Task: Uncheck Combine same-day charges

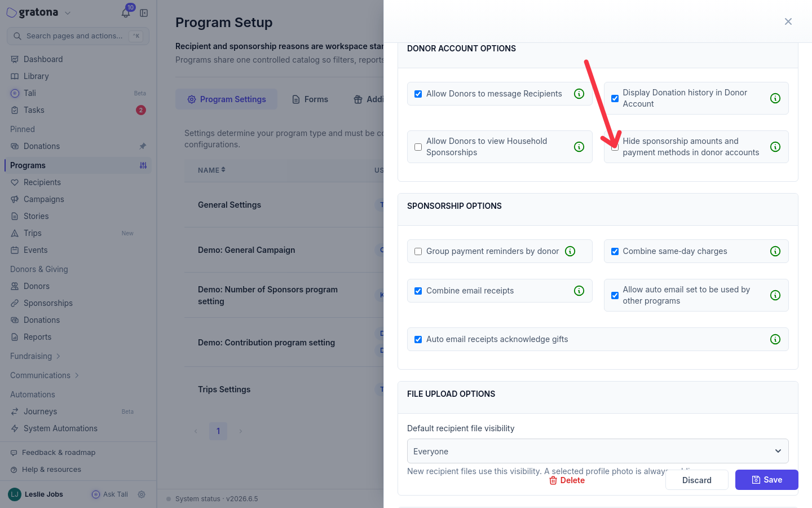Action: tap(615, 251)
